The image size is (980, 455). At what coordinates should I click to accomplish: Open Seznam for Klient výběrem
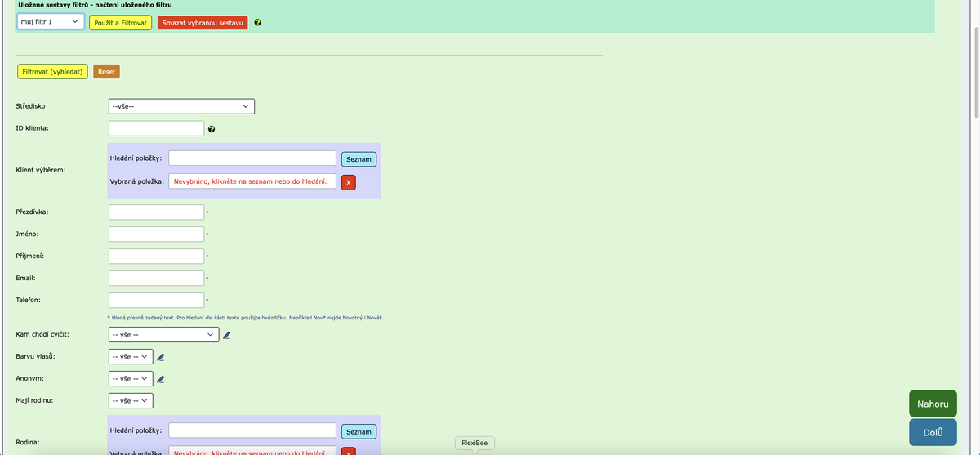[x=359, y=158]
